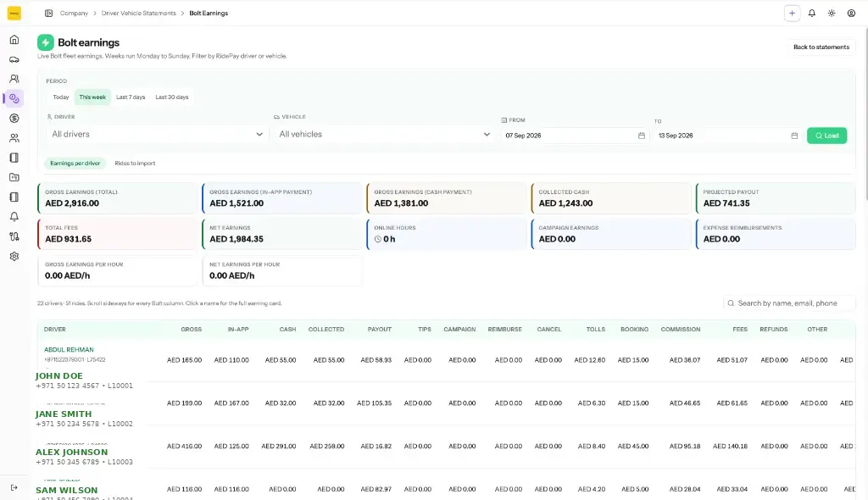The width and height of the screenshot is (868, 500).
Task: Click the Total Fees card AED 931.65
Action: click(117, 234)
